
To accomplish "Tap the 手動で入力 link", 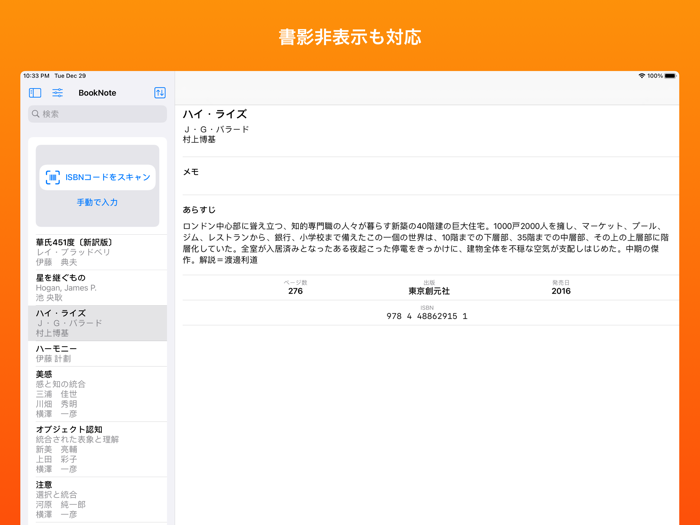I will pos(97,202).
